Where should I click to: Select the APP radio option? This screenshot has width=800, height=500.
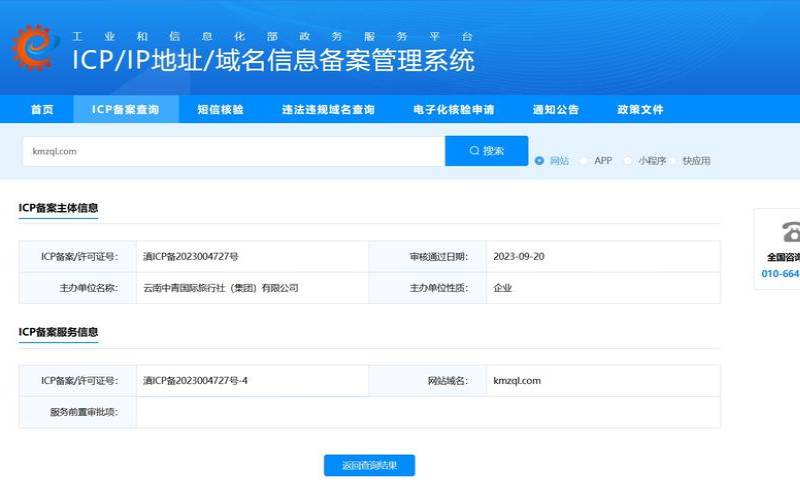click(x=584, y=161)
